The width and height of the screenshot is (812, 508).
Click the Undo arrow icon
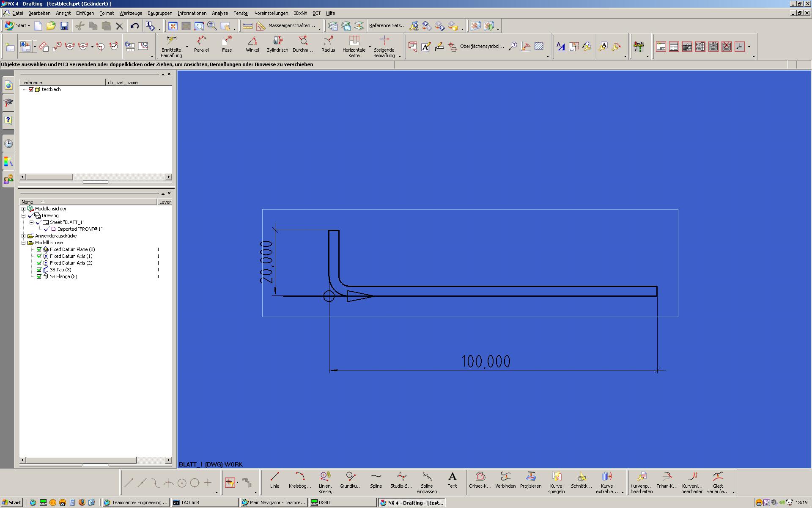[134, 26]
